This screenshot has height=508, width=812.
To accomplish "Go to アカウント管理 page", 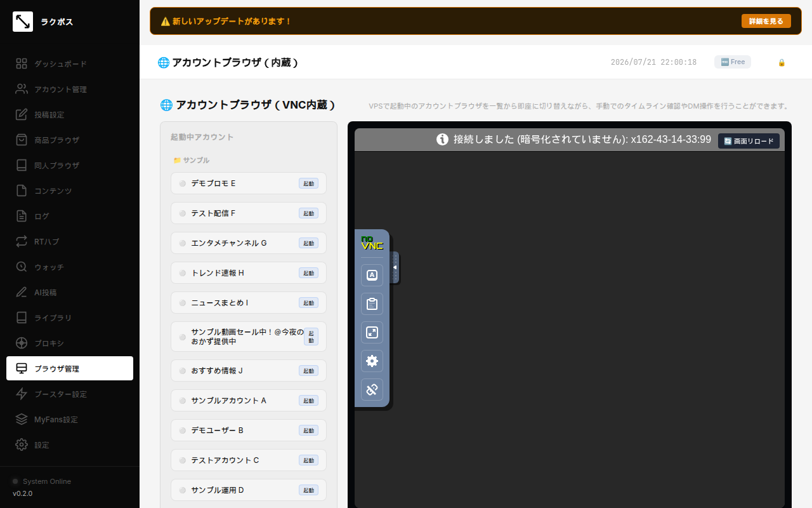I will click(70, 89).
